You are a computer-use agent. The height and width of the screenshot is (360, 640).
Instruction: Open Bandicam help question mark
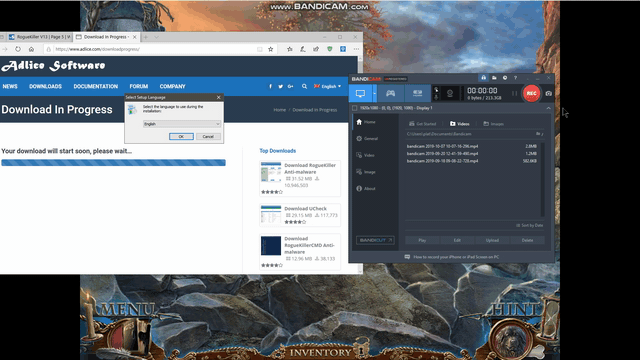click(515, 78)
